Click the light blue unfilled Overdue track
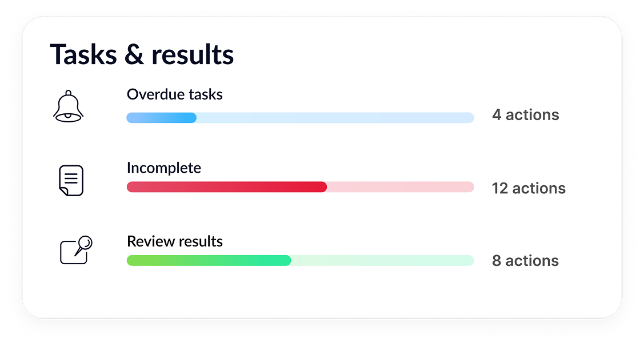The height and width of the screenshot is (346, 644). (x=335, y=118)
